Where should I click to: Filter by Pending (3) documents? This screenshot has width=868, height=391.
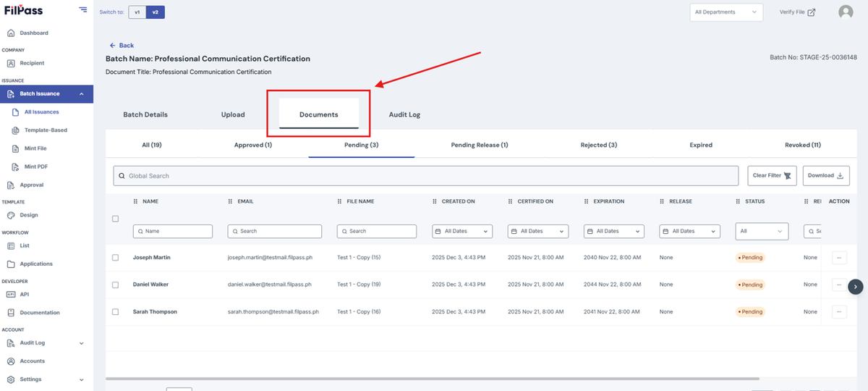point(362,145)
